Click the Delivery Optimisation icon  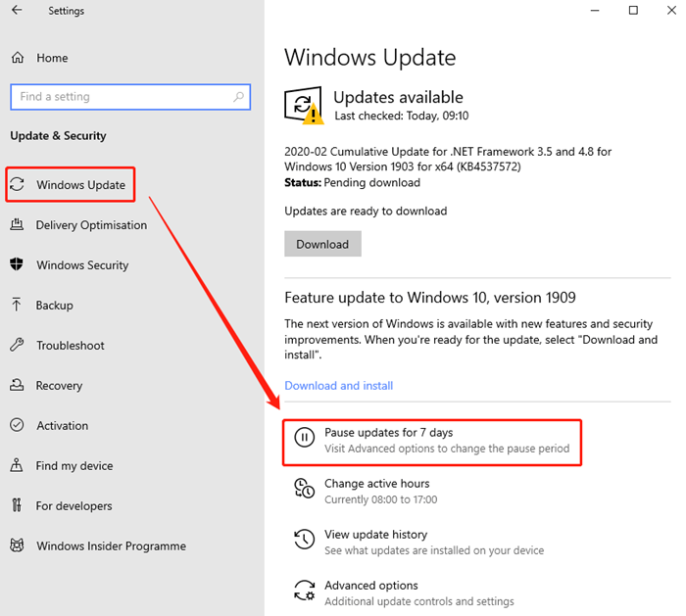(x=17, y=224)
